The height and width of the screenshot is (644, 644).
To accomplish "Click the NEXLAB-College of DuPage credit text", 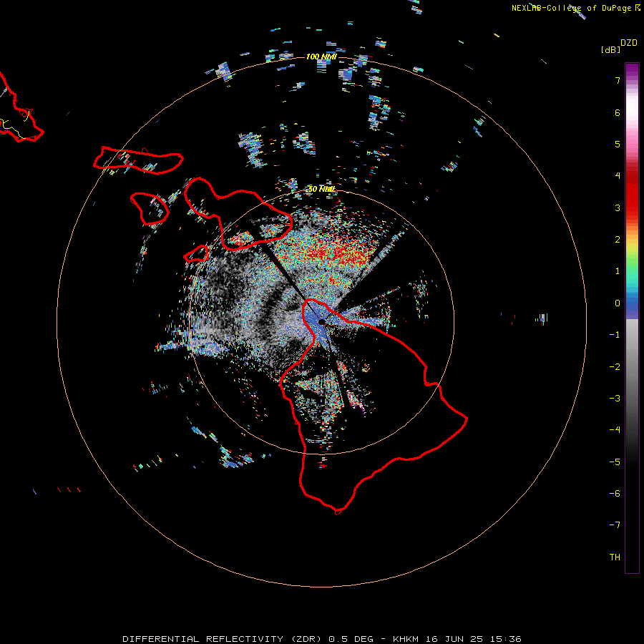I will 575,8.
